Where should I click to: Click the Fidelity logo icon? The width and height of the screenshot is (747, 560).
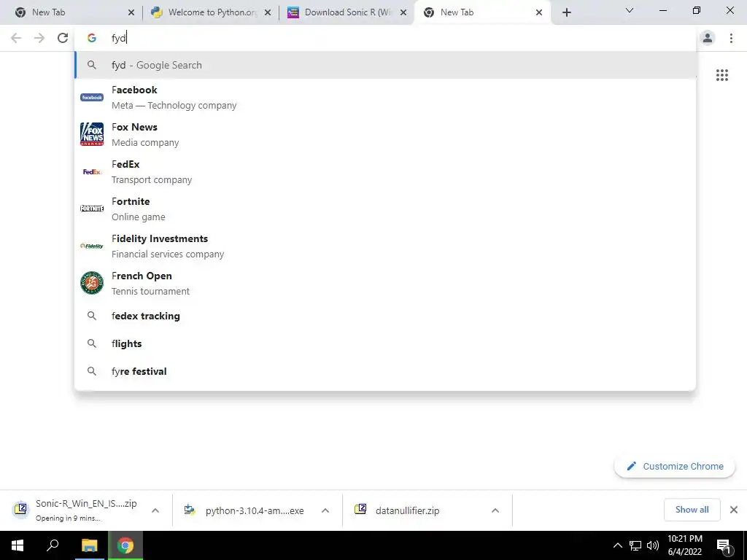point(92,246)
